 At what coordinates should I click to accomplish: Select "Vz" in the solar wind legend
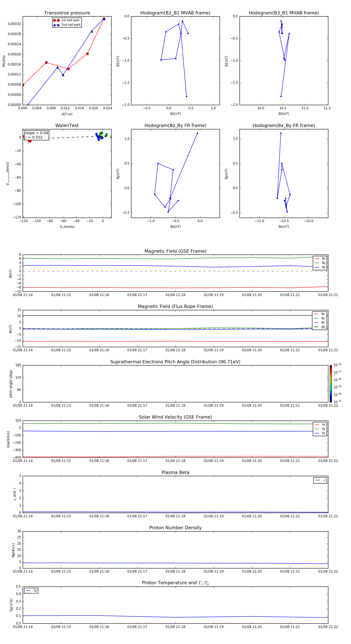tap(320, 433)
